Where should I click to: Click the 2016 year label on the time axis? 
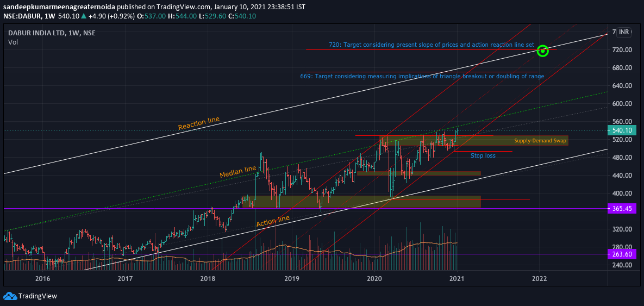43,278
